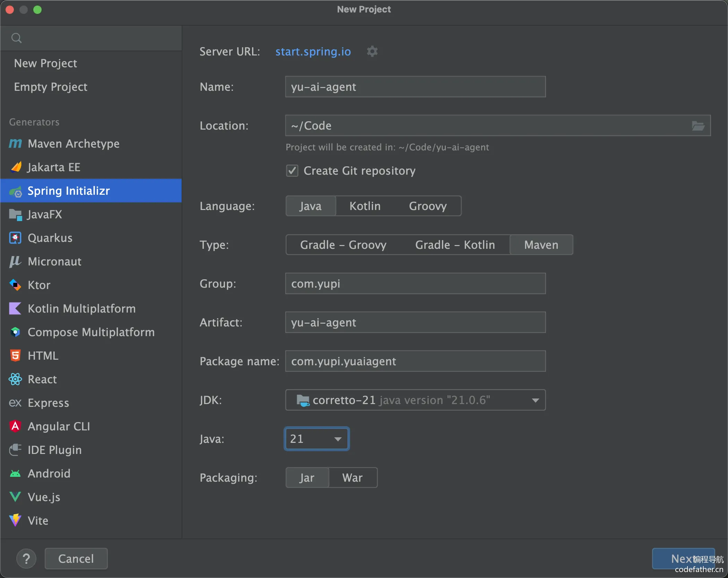Click the Compose Multiplatform icon

[15, 332]
